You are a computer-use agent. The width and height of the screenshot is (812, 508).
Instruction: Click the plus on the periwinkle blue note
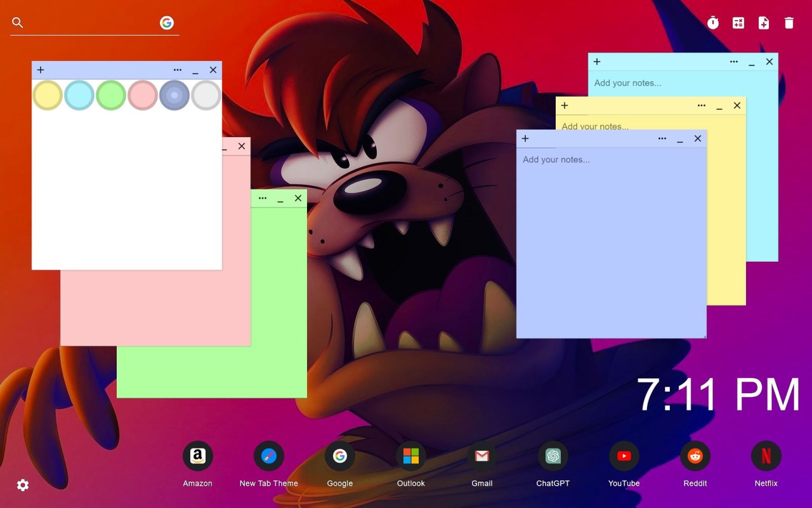[525, 138]
